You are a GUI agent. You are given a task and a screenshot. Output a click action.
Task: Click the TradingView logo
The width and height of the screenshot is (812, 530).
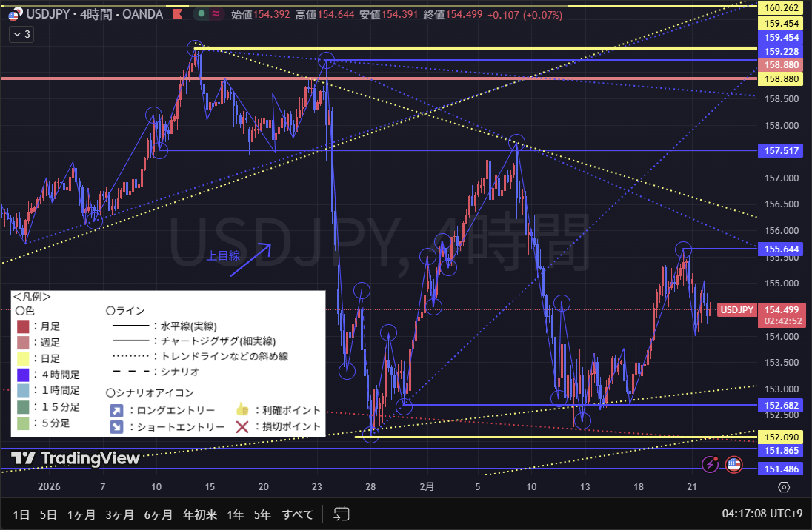coord(76,459)
